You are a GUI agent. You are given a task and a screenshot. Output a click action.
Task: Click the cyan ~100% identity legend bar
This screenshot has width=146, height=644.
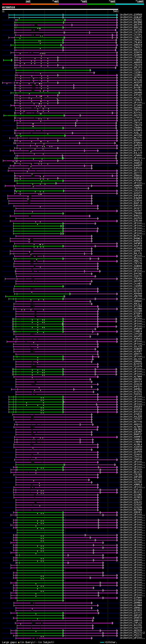(x=130, y=4)
